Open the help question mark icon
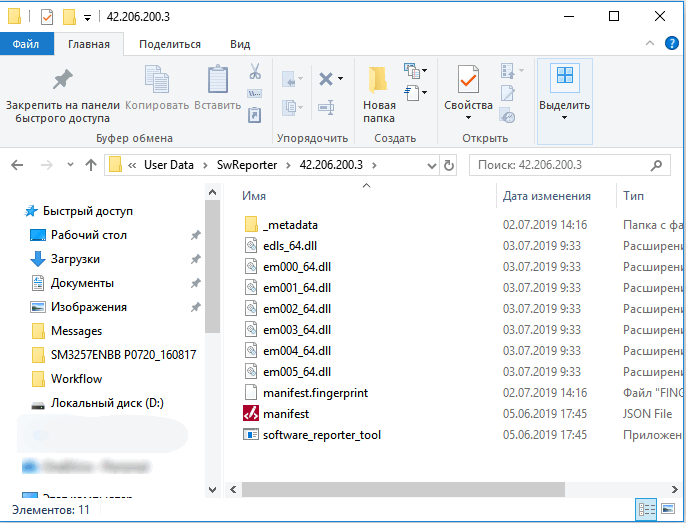The image size is (686, 523). [x=672, y=43]
